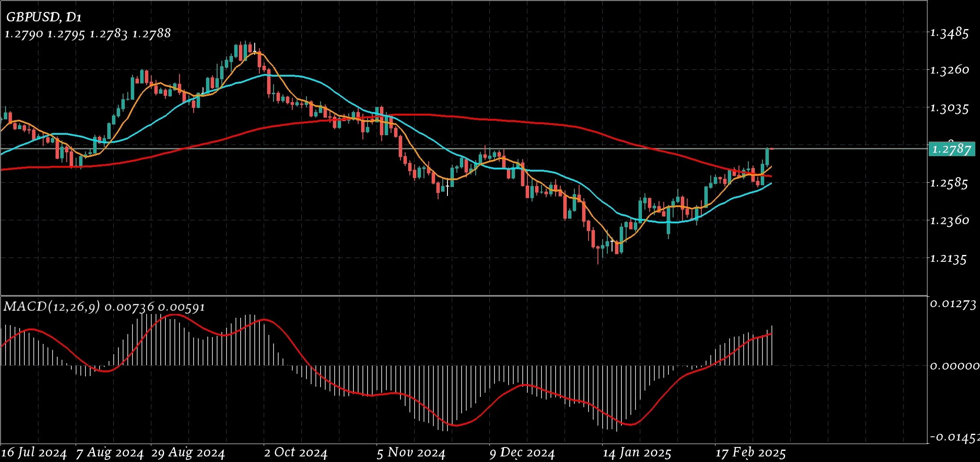This screenshot has width=980, height=462.
Task: Click the 1.2585 price axis label
Action: tap(948, 183)
